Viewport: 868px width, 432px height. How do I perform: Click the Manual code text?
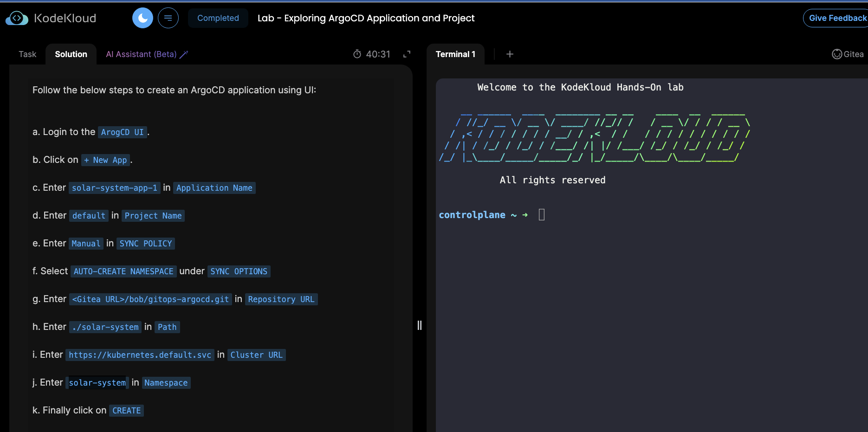86,244
